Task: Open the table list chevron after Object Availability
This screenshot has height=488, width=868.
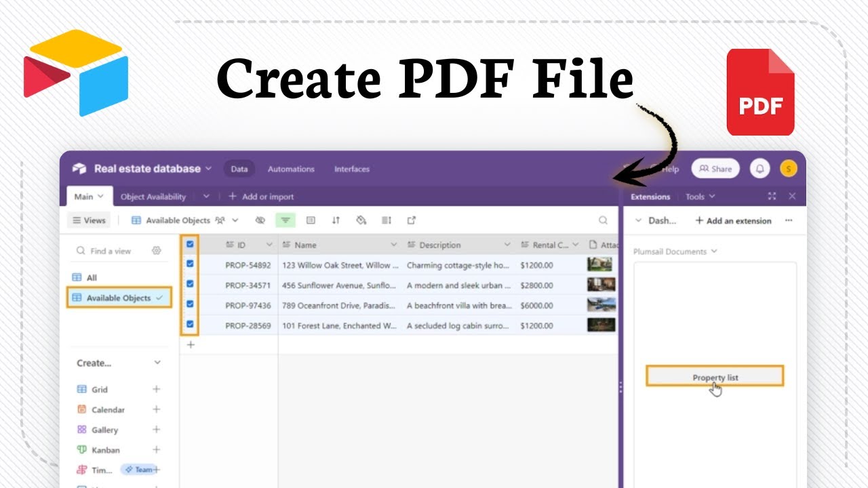Action: click(x=206, y=197)
